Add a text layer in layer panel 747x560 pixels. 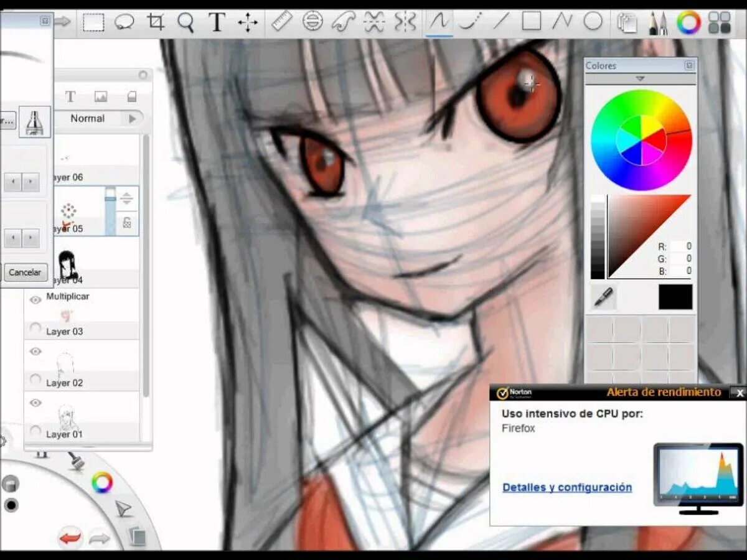(70, 96)
